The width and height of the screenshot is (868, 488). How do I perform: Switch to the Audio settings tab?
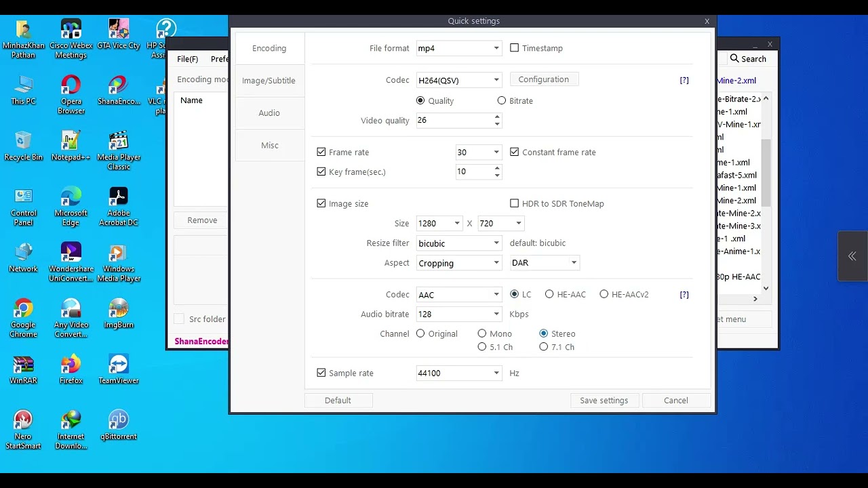(269, 113)
